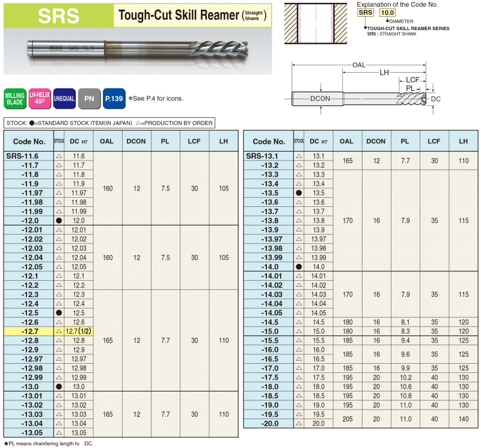Viewport: 481px width, 448px height.
Task: Click the triangle stock mark for -17.5
Action: tap(299, 378)
